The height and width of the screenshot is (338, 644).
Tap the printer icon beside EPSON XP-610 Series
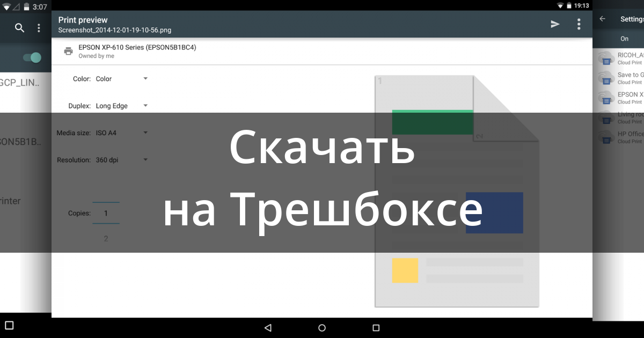tap(68, 51)
